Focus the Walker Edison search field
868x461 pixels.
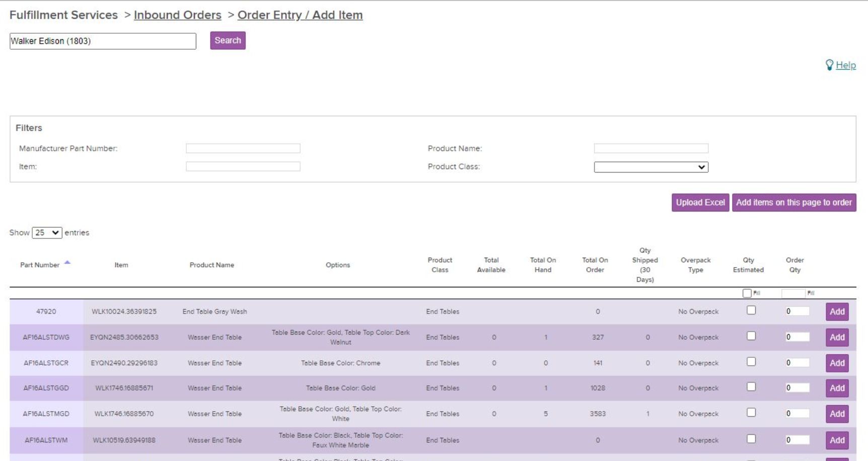click(103, 41)
